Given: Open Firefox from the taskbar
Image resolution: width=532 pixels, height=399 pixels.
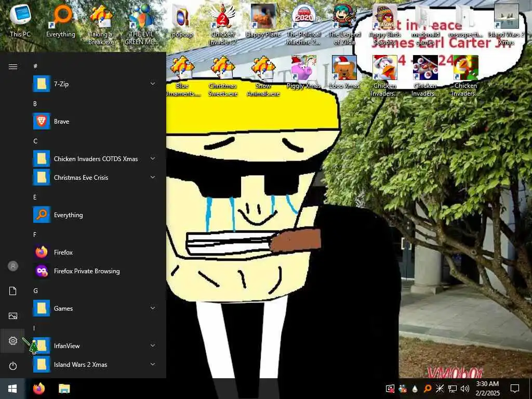Looking at the screenshot, I should (39, 389).
